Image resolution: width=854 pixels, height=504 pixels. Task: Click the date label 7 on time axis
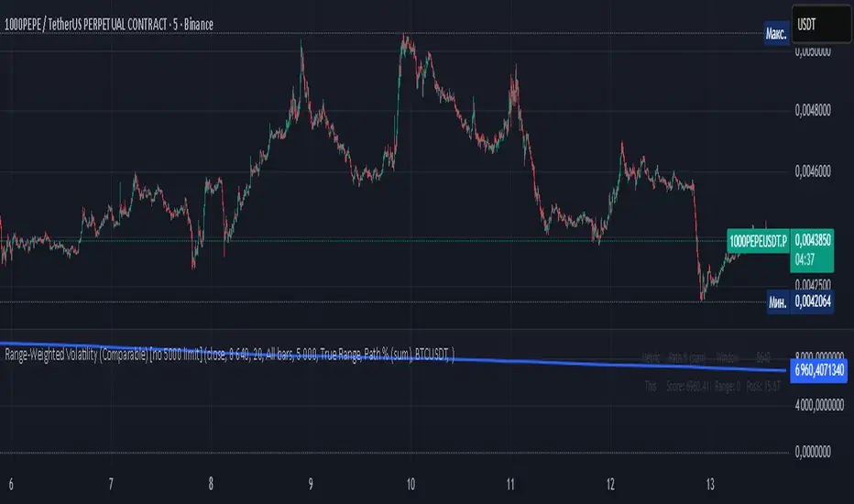coord(111,485)
